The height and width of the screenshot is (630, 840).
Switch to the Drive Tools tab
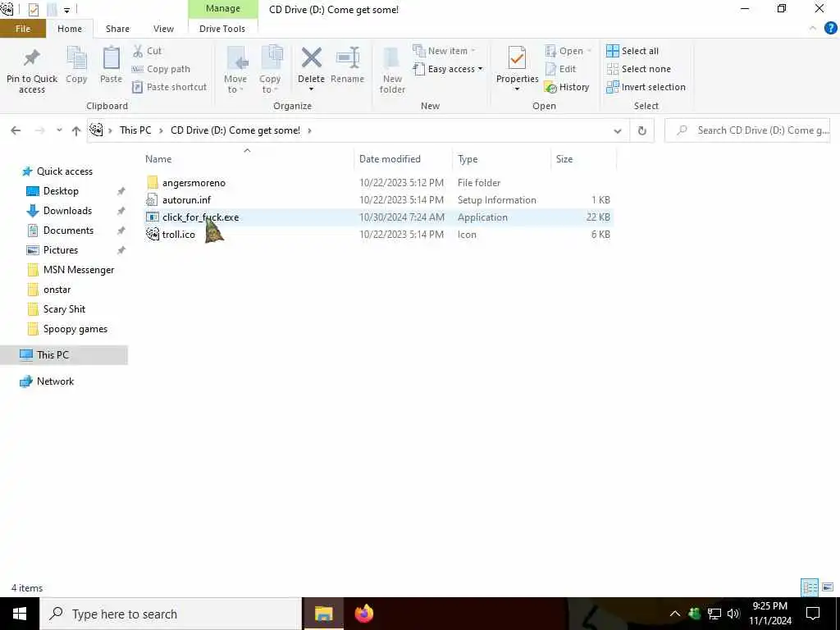pyautogui.click(x=222, y=29)
